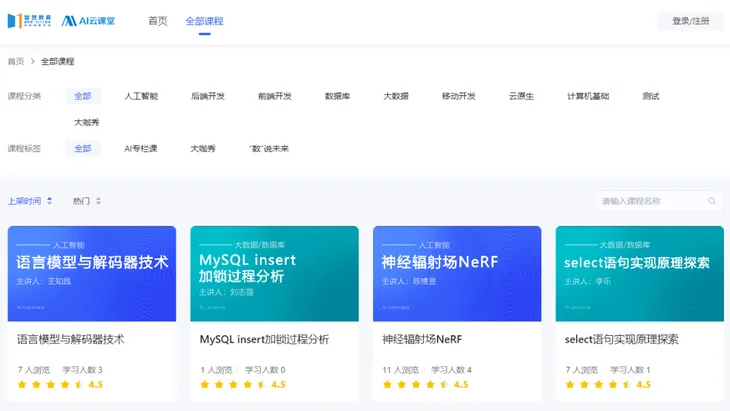The width and height of the screenshot is (730, 411).
Task: Open select语句实现原理探索 course thumbnail
Action: 640,274
